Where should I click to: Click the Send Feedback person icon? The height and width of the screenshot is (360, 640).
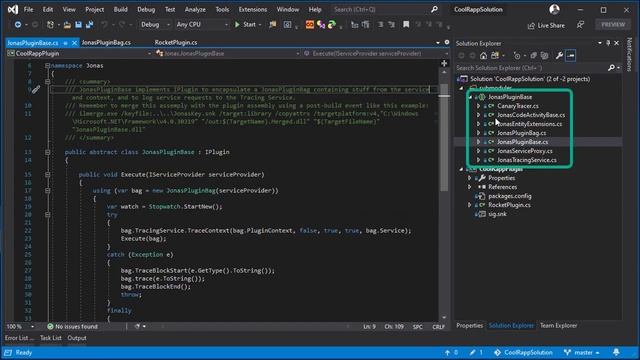point(580,25)
